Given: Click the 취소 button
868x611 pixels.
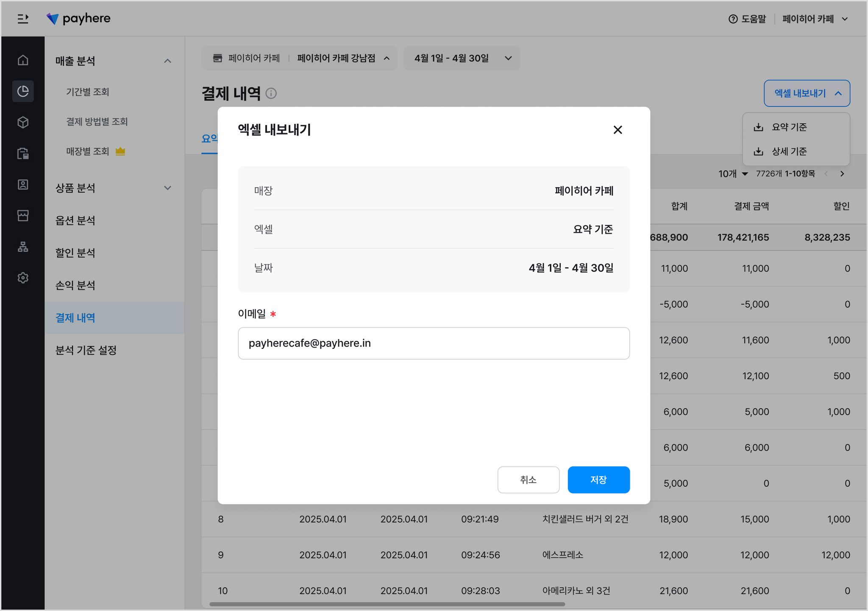Looking at the screenshot, I should pos(529,480).
